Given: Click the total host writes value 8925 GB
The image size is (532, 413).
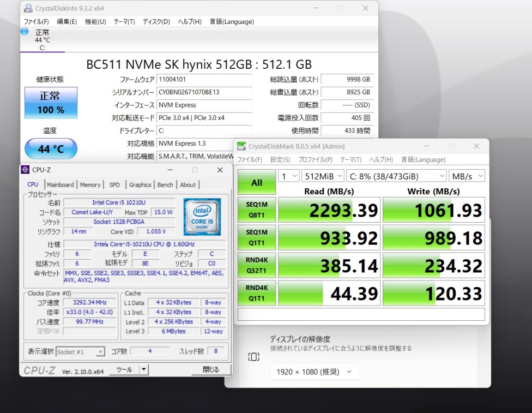Looking at the screenshot, I should coord(347,92).
